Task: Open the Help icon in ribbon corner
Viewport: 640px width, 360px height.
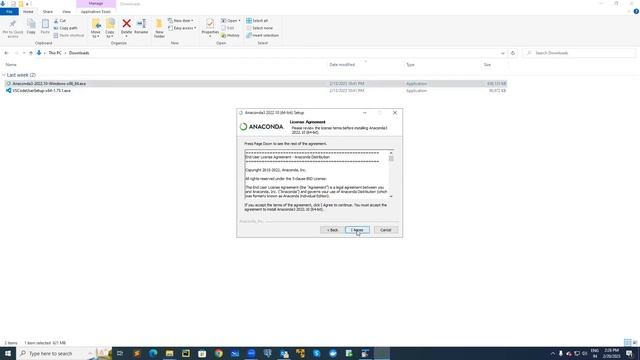Action: (636, 12)
